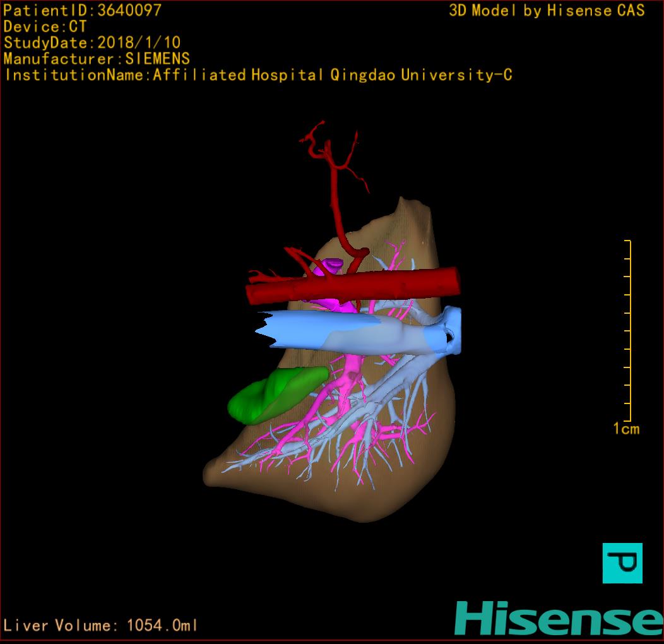Click the Device:CT label
Image resolution: width=664 pixels, height=644 pixels.
pos(45,27)
